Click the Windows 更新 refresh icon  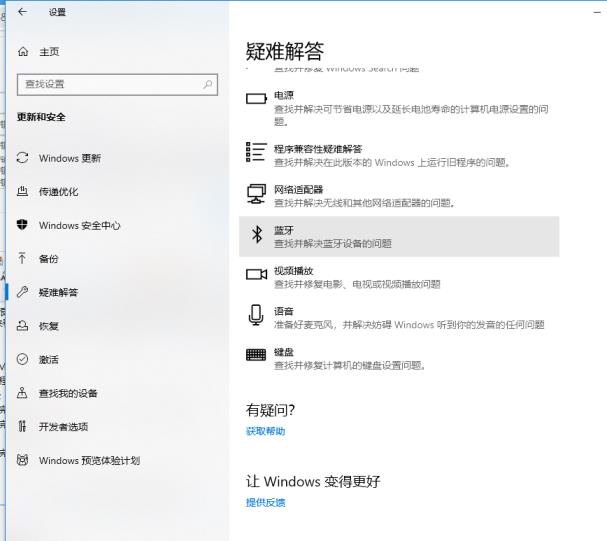click(22, 158)
